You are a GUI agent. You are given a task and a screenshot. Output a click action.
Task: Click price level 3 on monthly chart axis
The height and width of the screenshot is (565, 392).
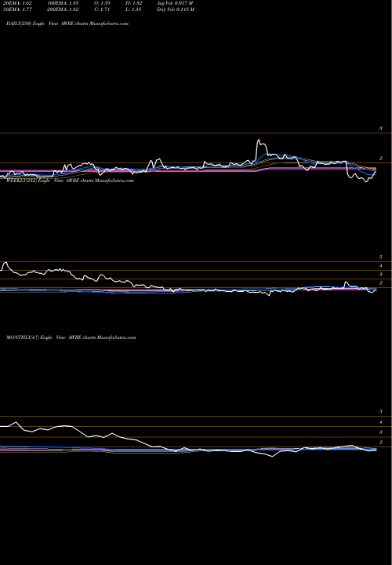(380, 432)
